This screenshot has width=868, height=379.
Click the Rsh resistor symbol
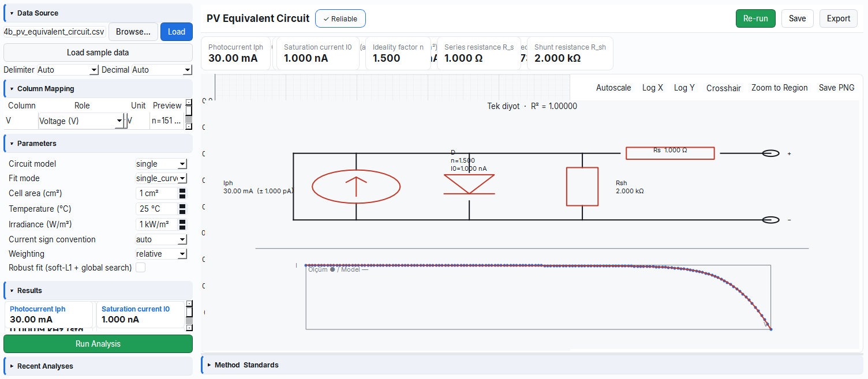(x=582, y=186)
